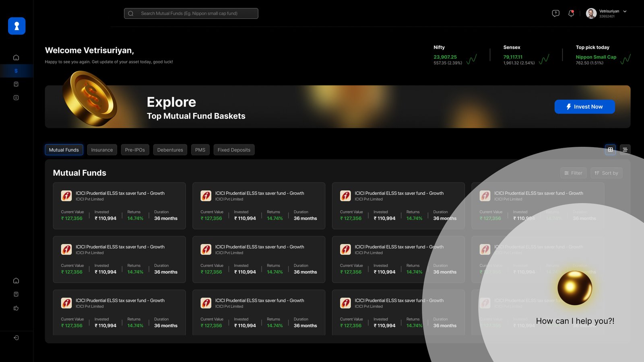Switch to list view layout

tap(625, 150)
